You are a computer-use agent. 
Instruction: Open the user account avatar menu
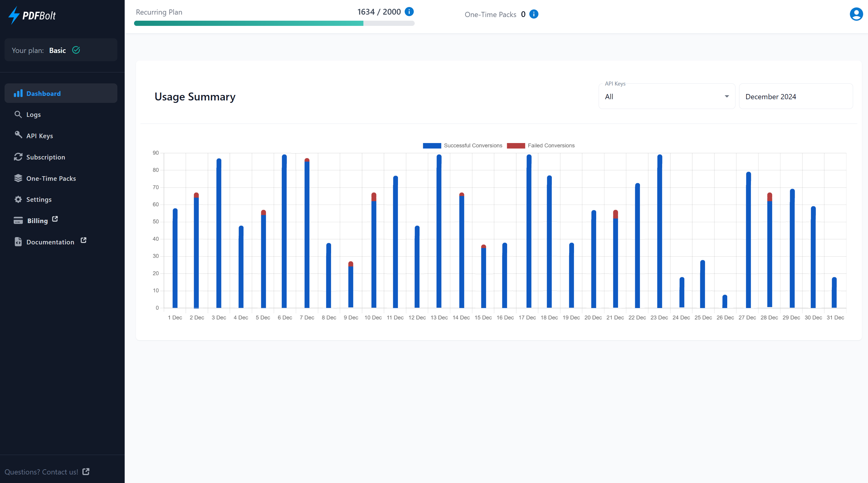pyautogui.click(x=856, y=14)
